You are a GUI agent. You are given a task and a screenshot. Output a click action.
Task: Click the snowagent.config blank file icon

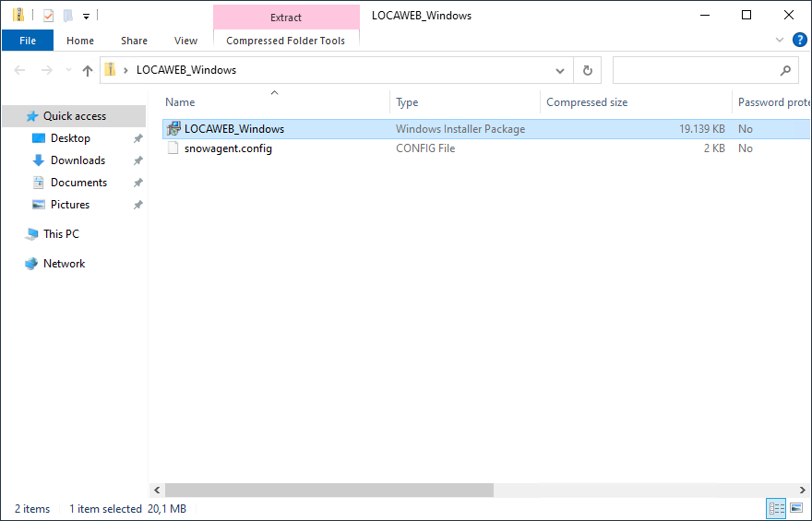coord(173,148)
